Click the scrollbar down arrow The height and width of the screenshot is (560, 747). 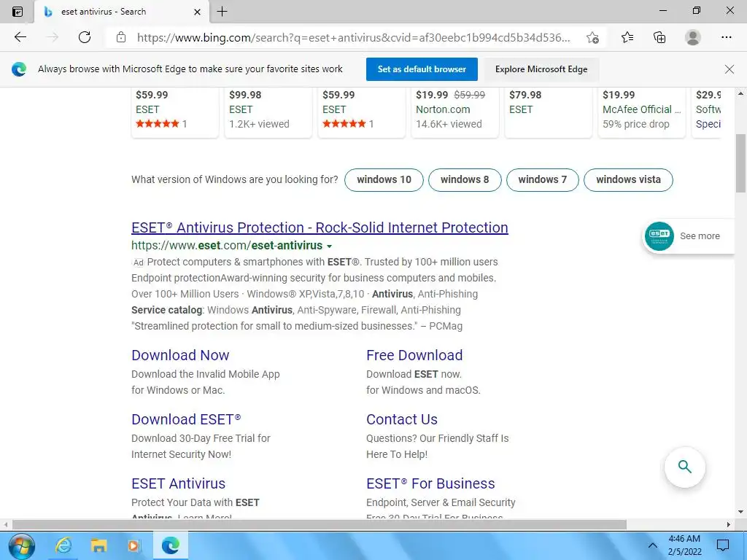pos(740,512)
